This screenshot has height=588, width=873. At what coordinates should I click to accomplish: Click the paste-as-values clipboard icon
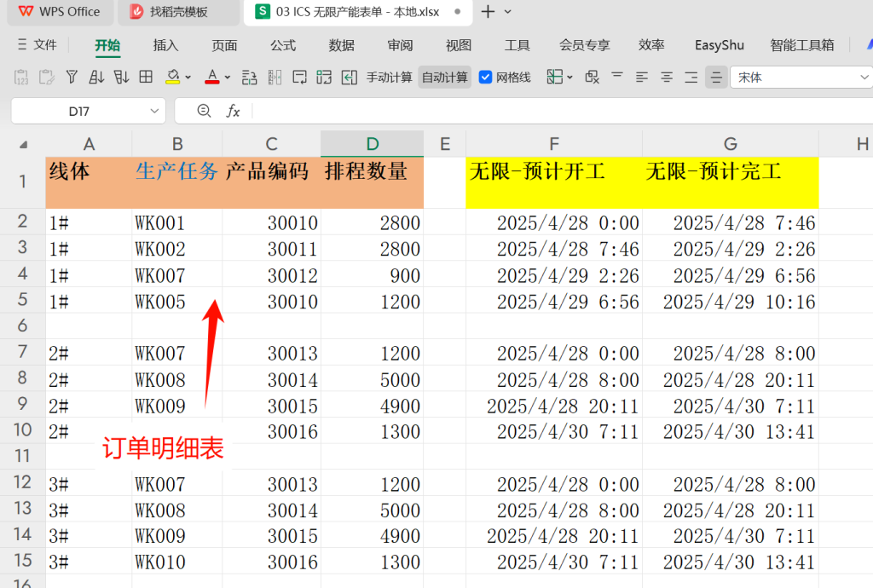coord(21,78)
